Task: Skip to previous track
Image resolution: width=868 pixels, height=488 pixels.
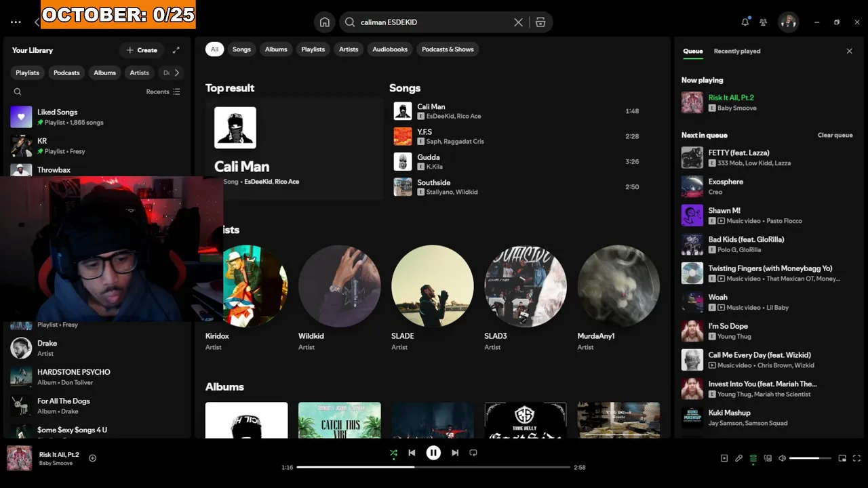Action: point(412,453)
